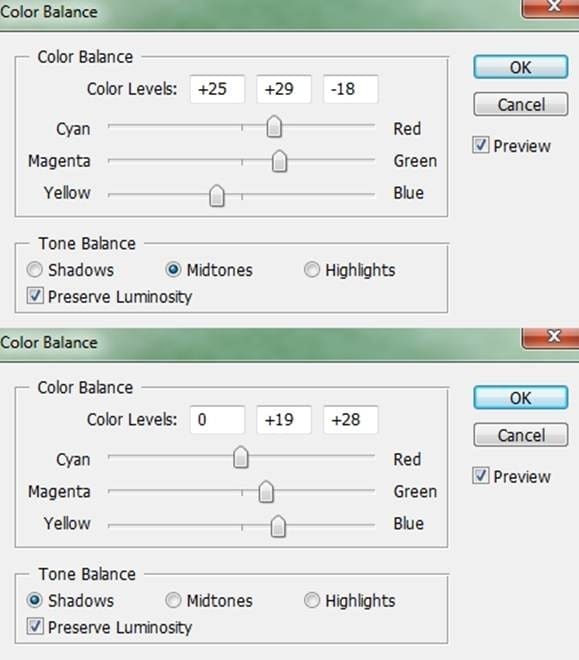Uncheck Preserve Luminosity in the upper dialog
The image size is (579, 660).
(x=35, y=295)
